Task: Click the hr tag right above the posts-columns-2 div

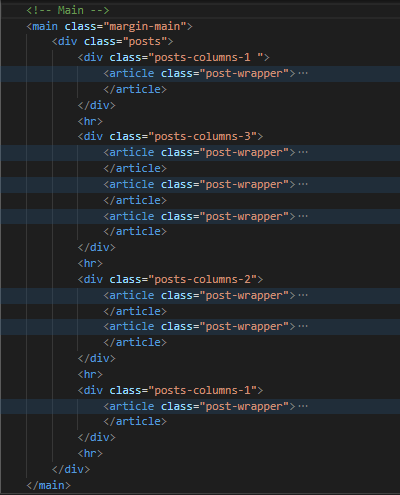Action: click(90, 263)
